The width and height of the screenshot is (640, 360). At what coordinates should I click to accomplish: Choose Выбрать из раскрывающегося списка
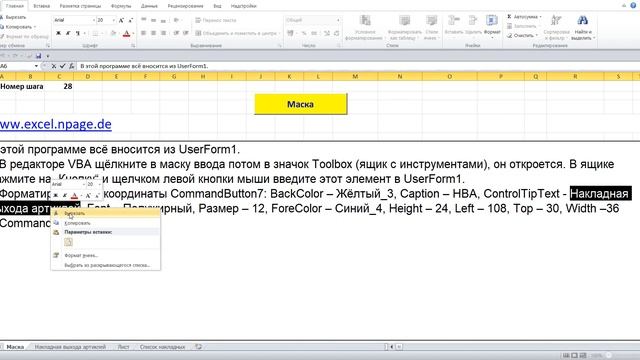point(106,265)
